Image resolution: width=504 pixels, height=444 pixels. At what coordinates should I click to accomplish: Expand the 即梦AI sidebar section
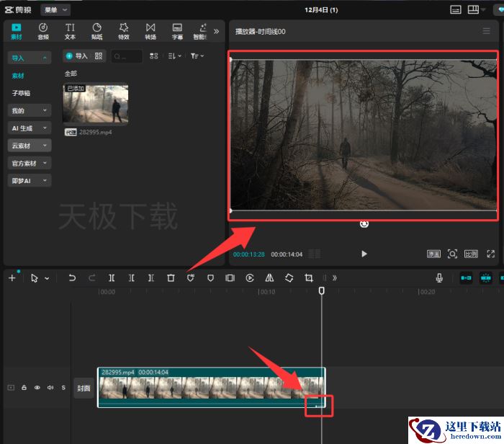point(30,180)
